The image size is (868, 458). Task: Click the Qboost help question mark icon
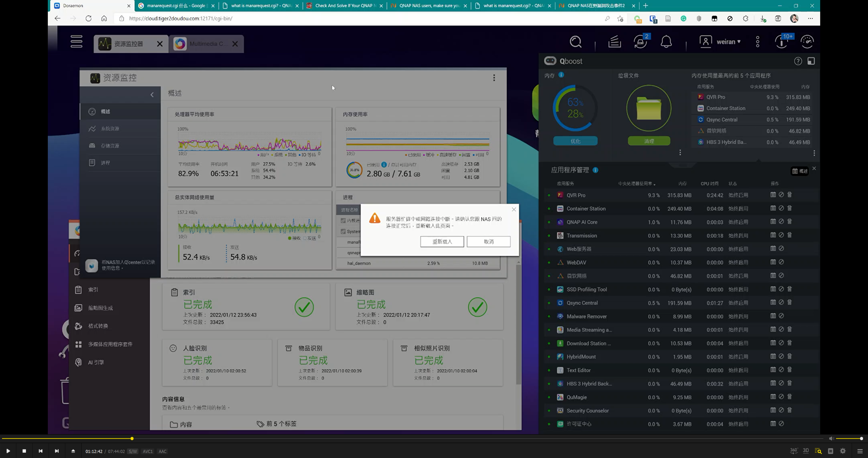[x=798, y=61]
